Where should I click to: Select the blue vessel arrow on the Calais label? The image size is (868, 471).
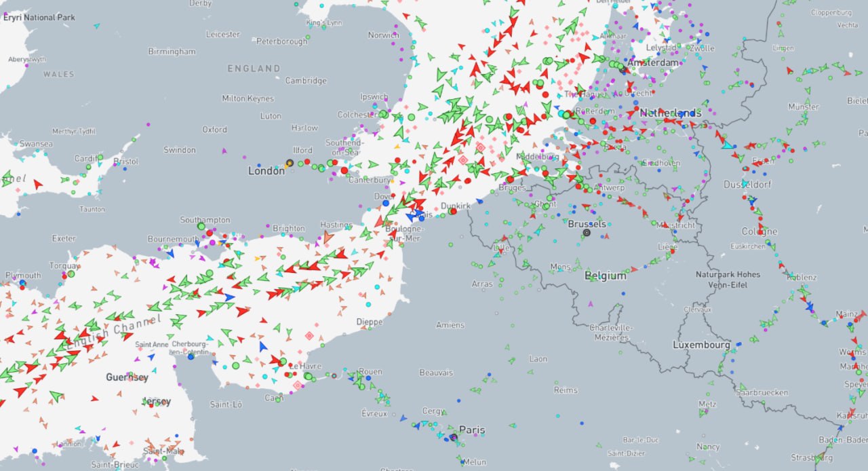(x=412, y=216)
